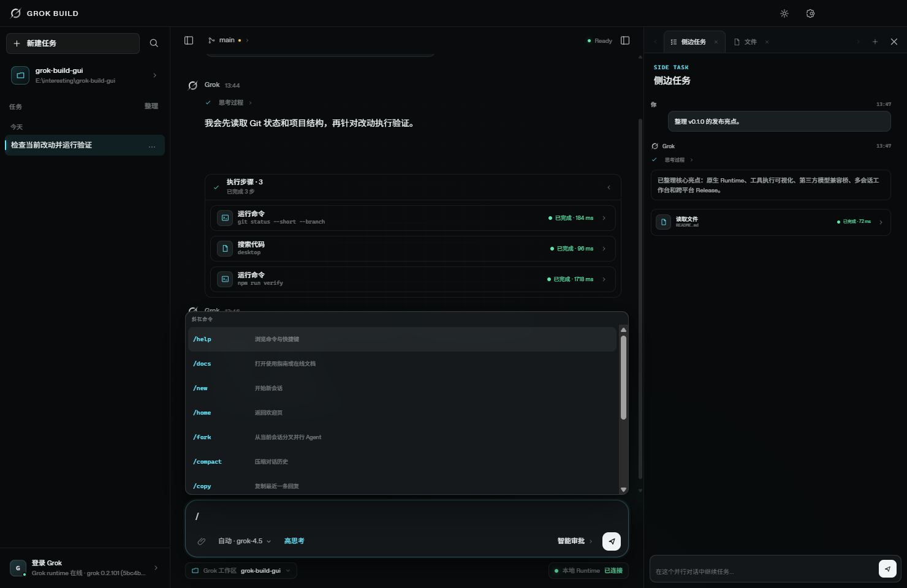Image resolution: width=907 pixels, height=588 pixels.
Task: Select the /compact slash command
Action: tap(402, 462)
